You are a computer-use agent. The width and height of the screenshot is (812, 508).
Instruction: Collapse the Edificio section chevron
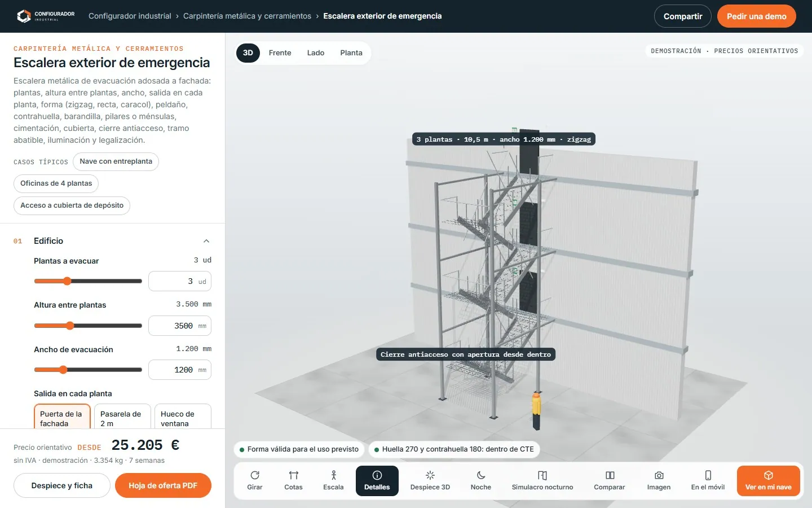coord(206,241)
